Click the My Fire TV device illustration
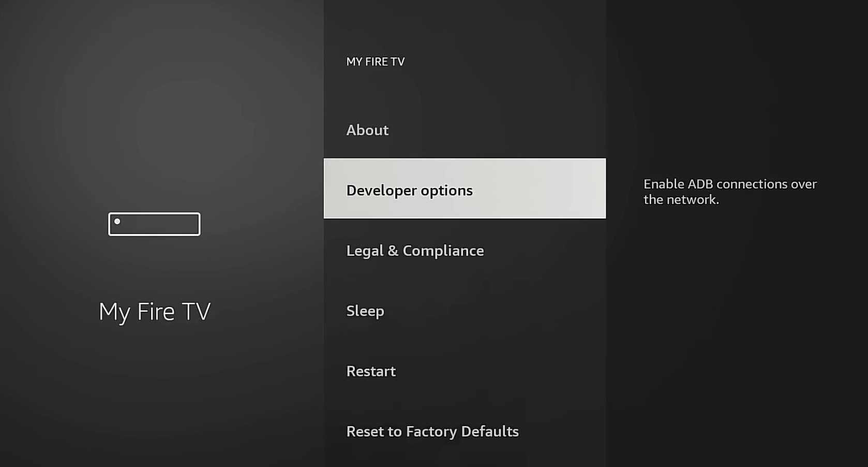 [154, 224]
